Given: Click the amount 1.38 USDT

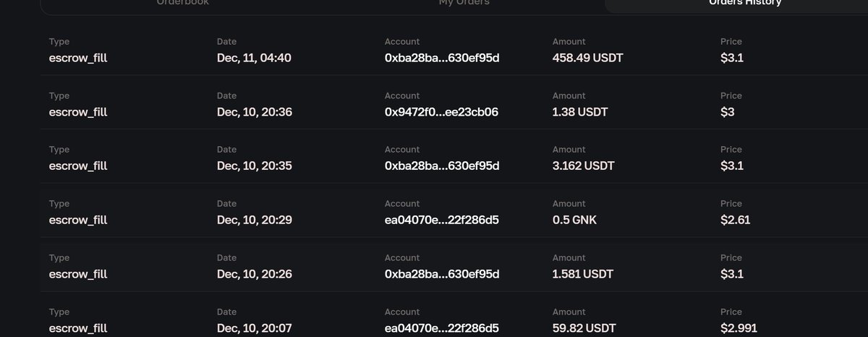Looking at the screenshot, I should pos(580,112).
